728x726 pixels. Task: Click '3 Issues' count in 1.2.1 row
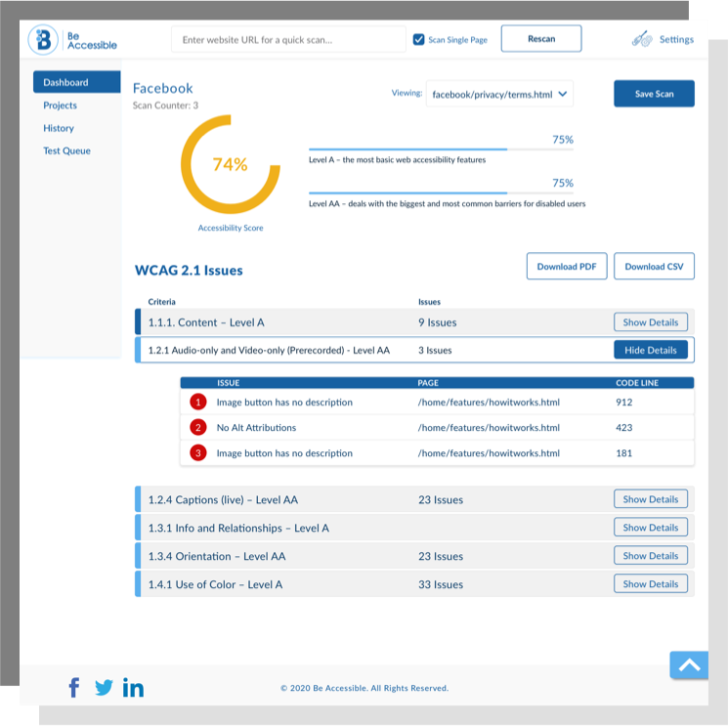(x=435, y=350)
